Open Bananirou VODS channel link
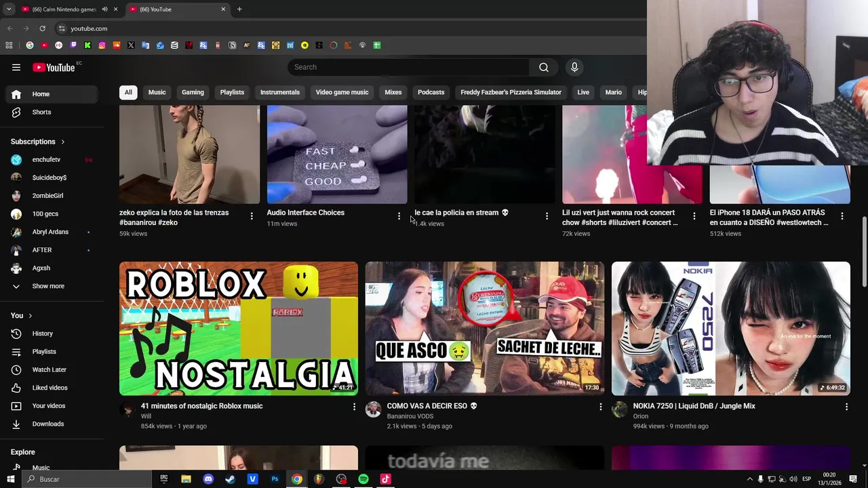The height and width of the screenshot is (488, 868). point(410,416)
